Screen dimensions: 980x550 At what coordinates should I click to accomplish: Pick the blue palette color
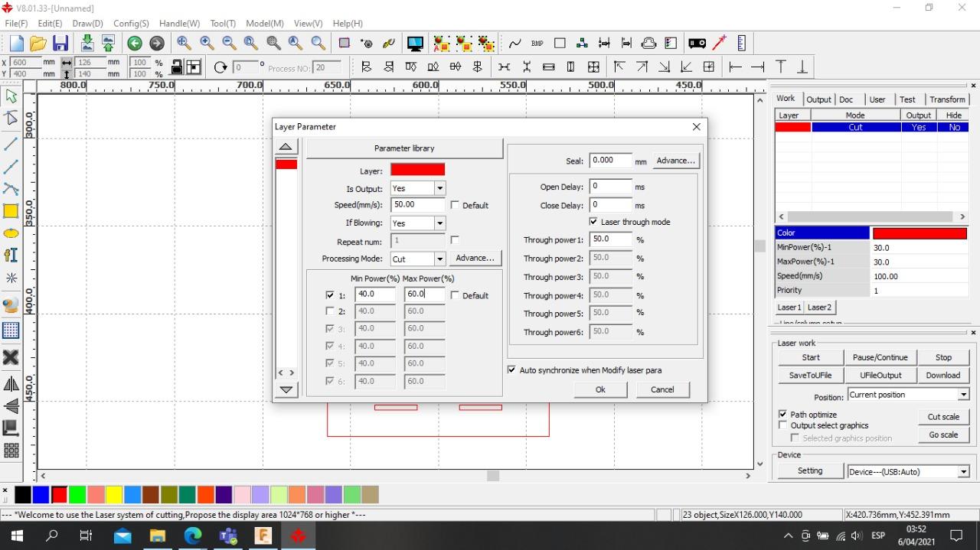click(x=41, y=495)
